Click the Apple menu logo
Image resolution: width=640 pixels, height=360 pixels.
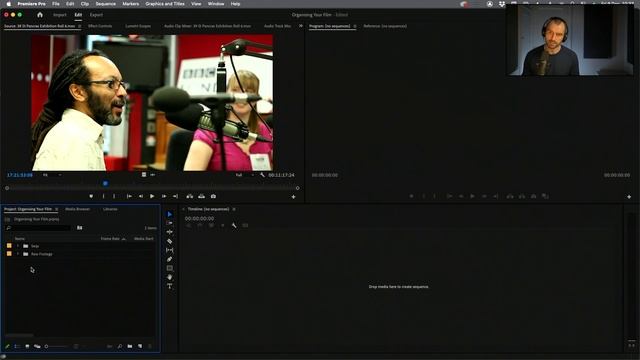click(8, 4)
